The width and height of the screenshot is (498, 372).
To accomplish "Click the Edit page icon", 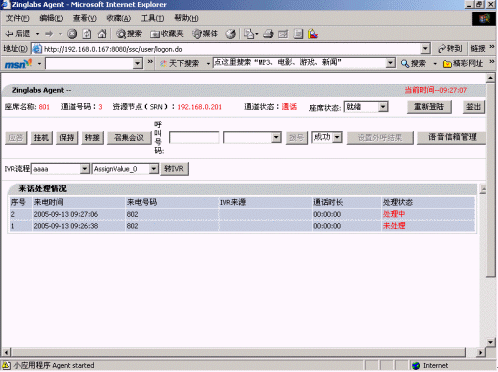I will click(x=283, y=34).
